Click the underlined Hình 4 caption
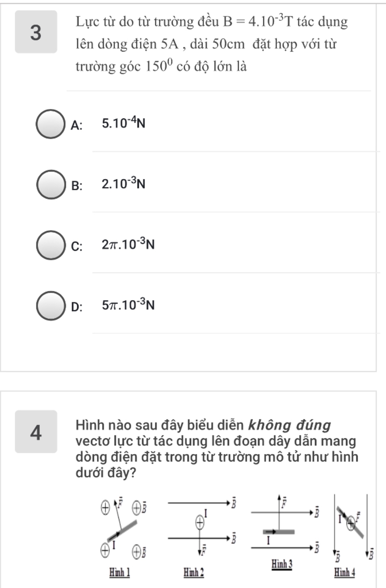Screen dimensions: 386x588 point(345,573)
